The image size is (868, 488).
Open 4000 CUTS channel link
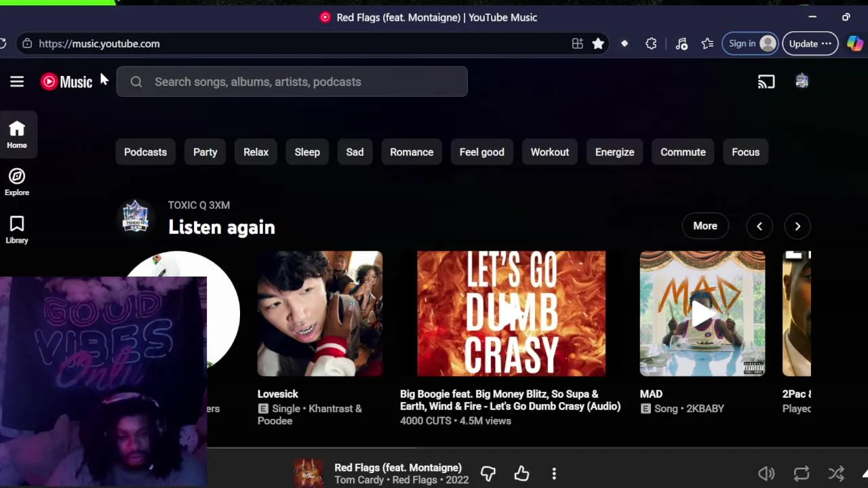click(425, 421)
